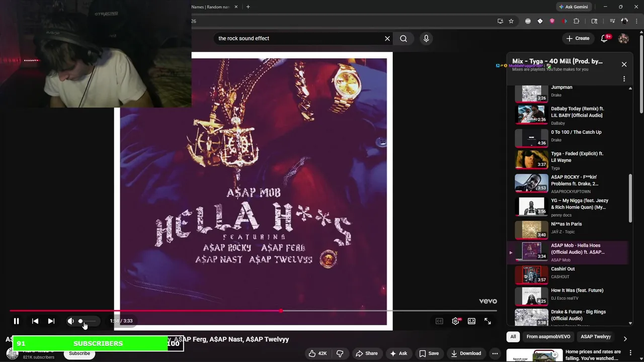Viewport: 644px width, 362px height.
Task: Play DaBaby Today (Remix) from the mix
Action: [567, 114]
